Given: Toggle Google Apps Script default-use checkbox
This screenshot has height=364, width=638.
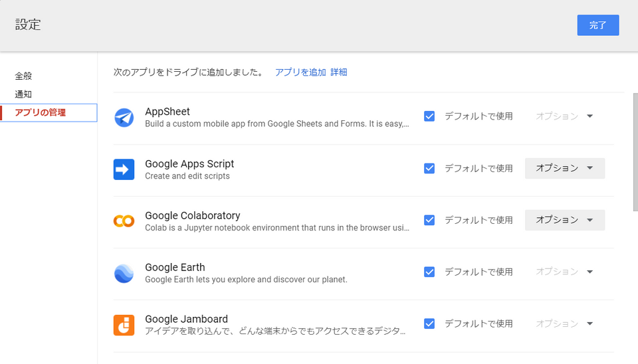Looking at the screenshot, I should [429, 168].
